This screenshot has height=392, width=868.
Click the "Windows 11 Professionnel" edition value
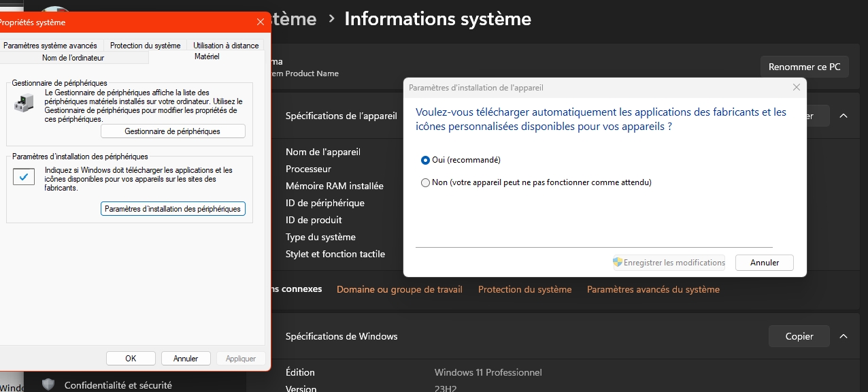(488, 372)
